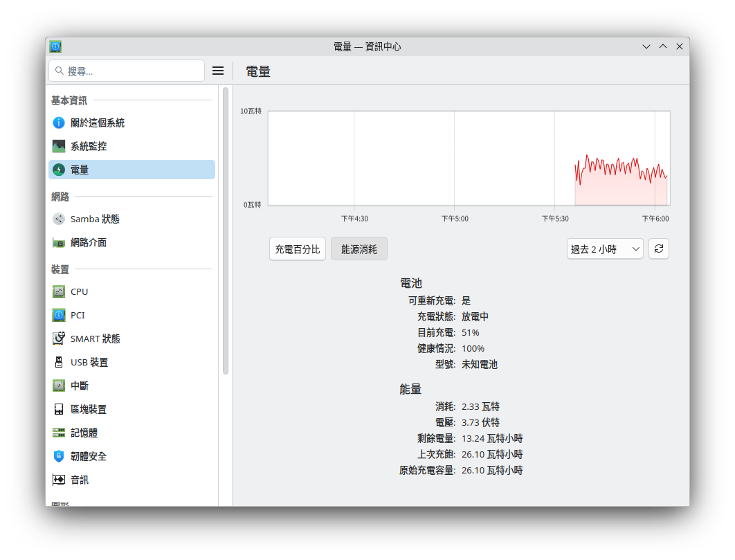Viewport: 735px width, 560px height.
Task: Click the sidebar vertical scrollbar
Action: coord(226,230)
